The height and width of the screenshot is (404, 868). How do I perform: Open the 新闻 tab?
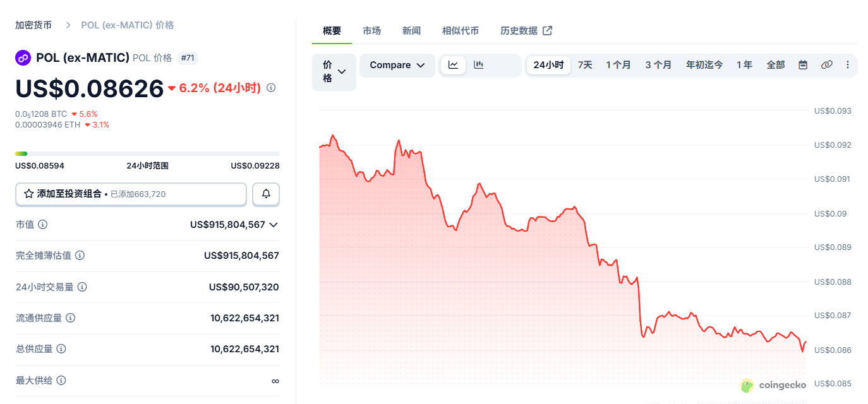coord(411,31)
